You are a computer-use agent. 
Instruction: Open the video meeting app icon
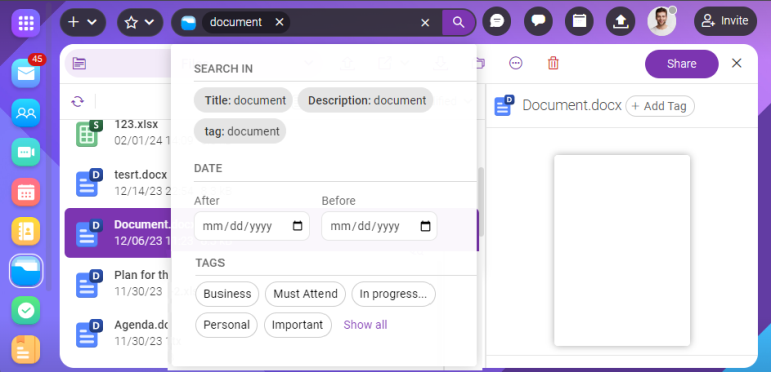click(26, 152)
